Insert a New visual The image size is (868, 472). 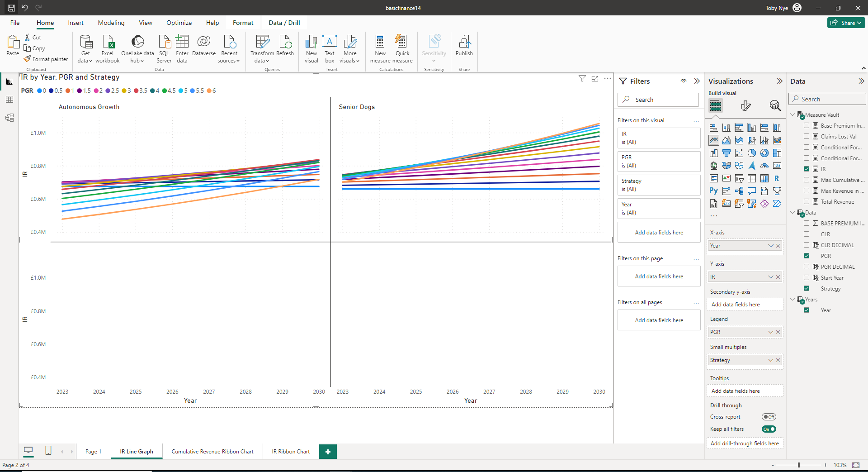coord(311,48)
